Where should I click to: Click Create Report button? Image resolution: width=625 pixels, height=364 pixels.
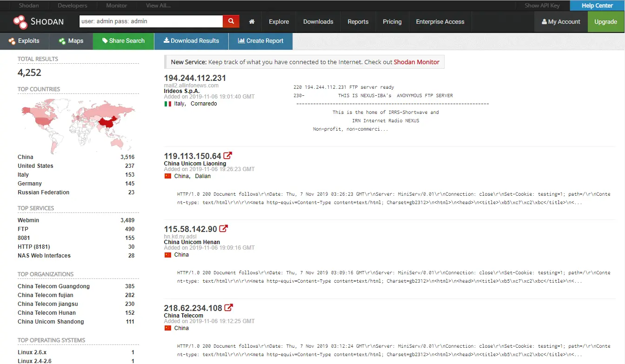pyautogui.click(x=260, y=41)
